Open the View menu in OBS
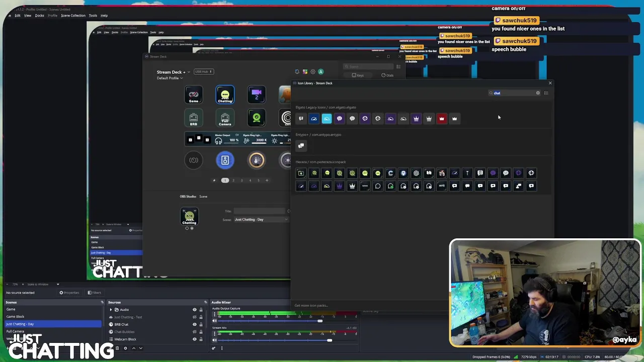The width and height of the screenshot is (644, 362). pos(27,16)
